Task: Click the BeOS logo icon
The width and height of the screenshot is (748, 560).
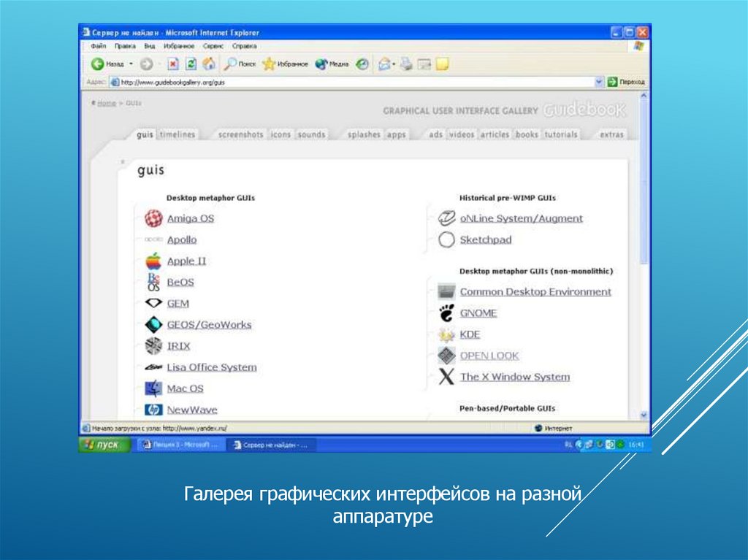Action: [x=153, y=282]
